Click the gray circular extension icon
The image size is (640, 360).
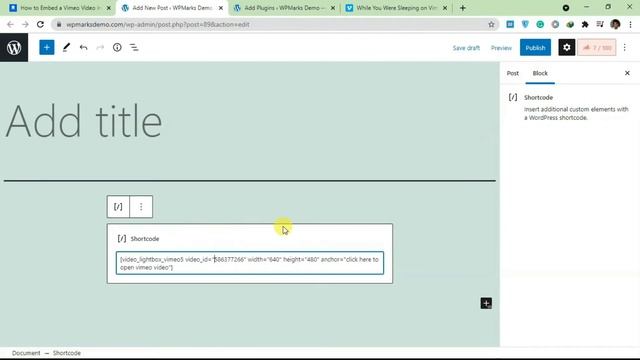tap(555, 24)
